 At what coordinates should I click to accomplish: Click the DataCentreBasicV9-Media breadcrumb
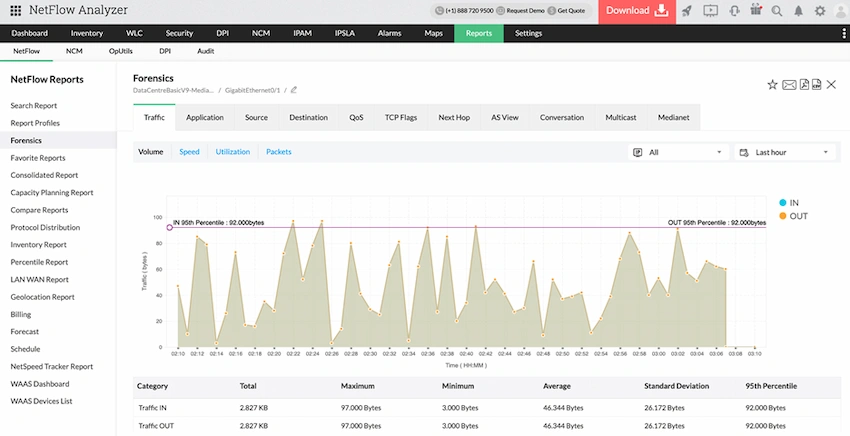point(173,90)
